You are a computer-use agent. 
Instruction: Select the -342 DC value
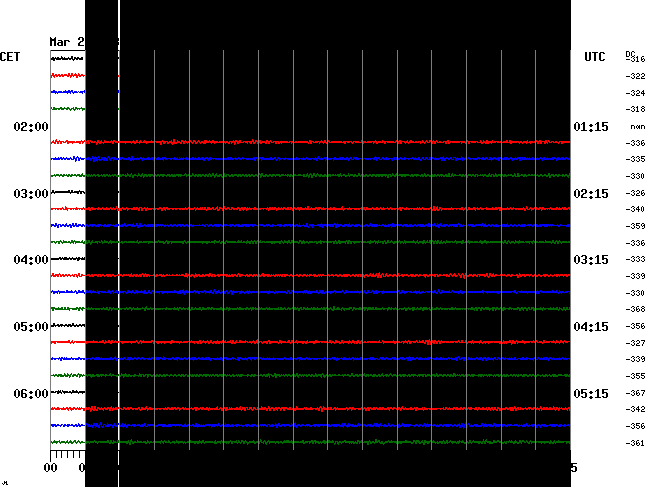pos(635,409)
